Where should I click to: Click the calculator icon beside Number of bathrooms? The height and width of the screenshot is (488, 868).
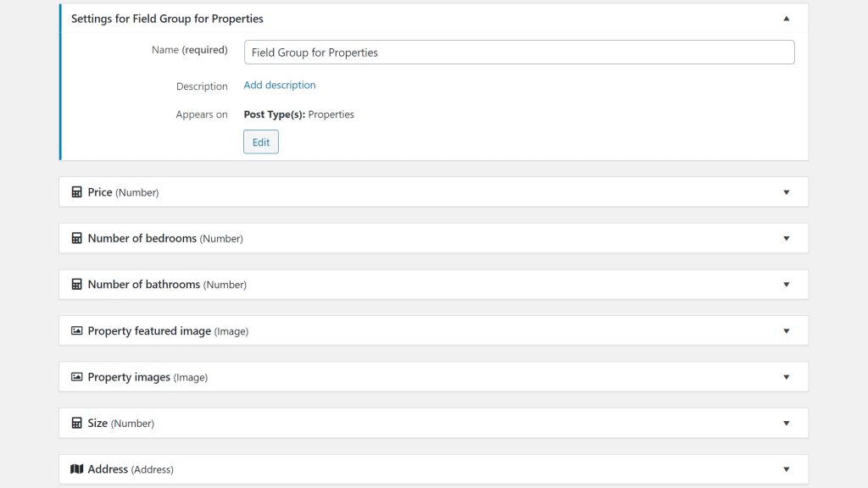(x=76, y=285)
